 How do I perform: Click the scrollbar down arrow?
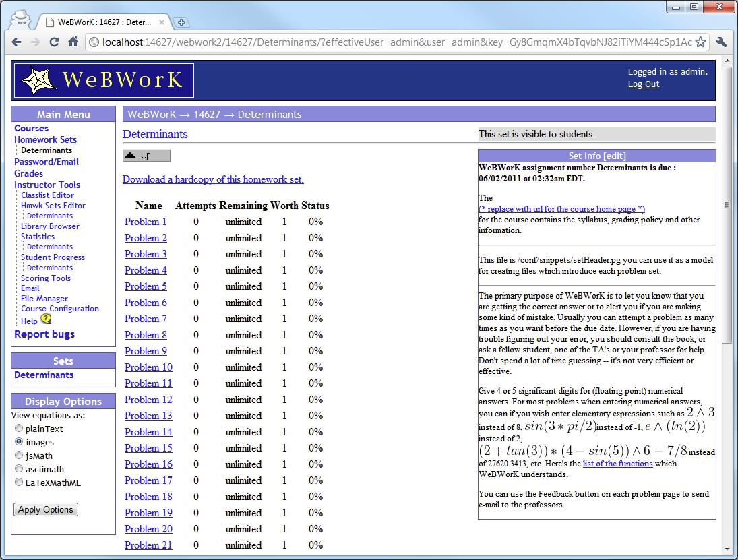(x=727, y=549)
